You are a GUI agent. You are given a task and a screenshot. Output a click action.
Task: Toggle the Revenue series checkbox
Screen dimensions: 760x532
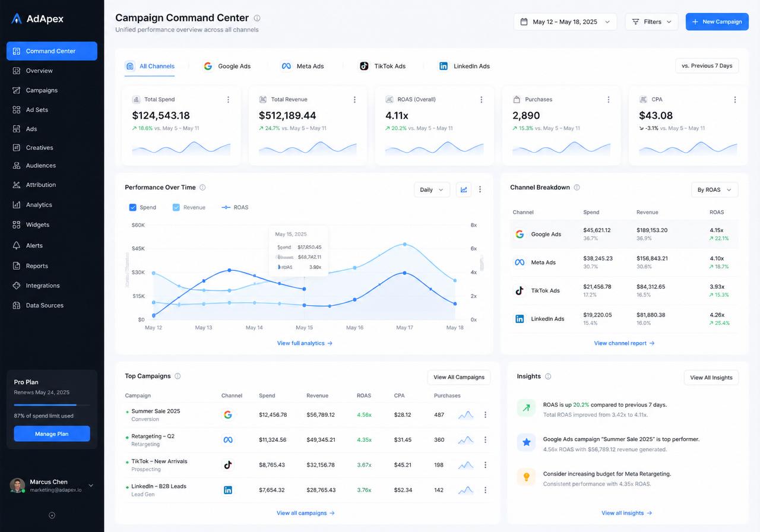176,207
